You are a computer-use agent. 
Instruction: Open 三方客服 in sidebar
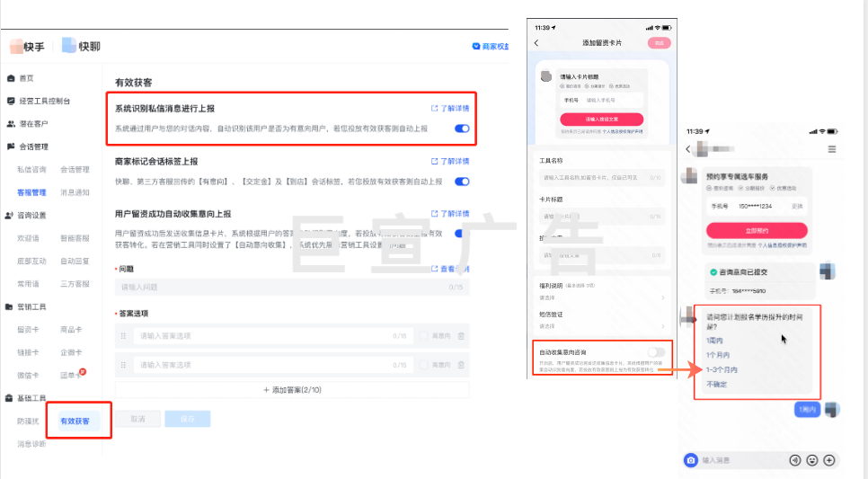pyautogui.click(x=75, y=284)
